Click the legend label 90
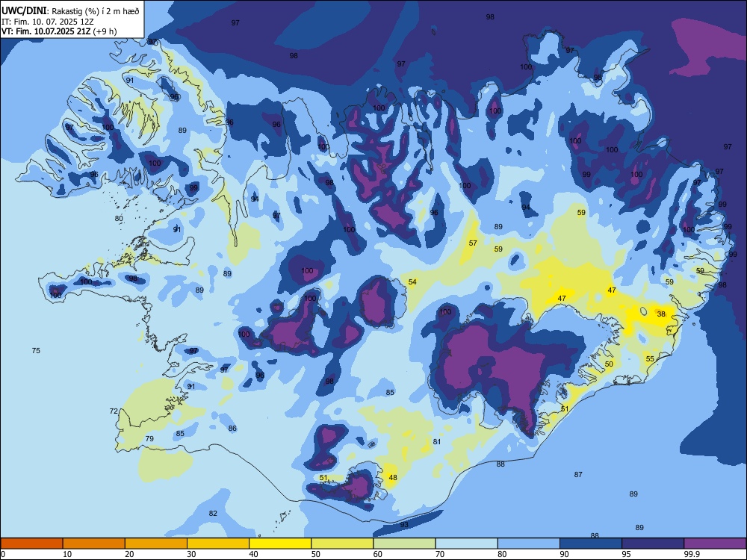The height and width of the screenshot is (560, 747). tap(564, 554)
